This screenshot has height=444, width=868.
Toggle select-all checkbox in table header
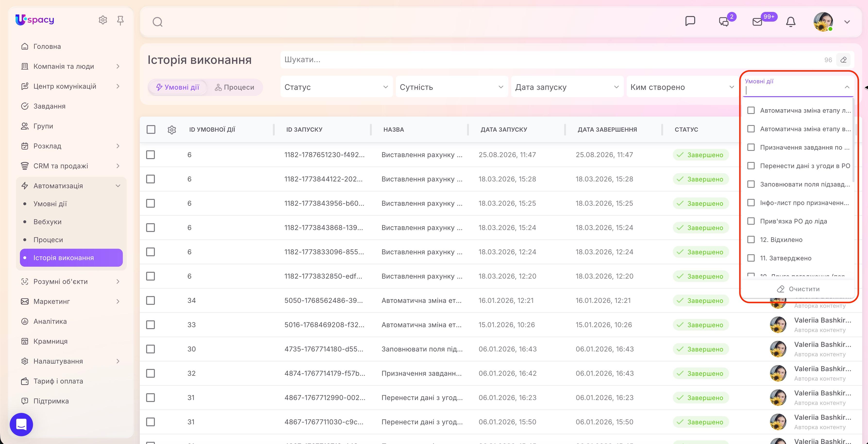[x=151, y=129]
